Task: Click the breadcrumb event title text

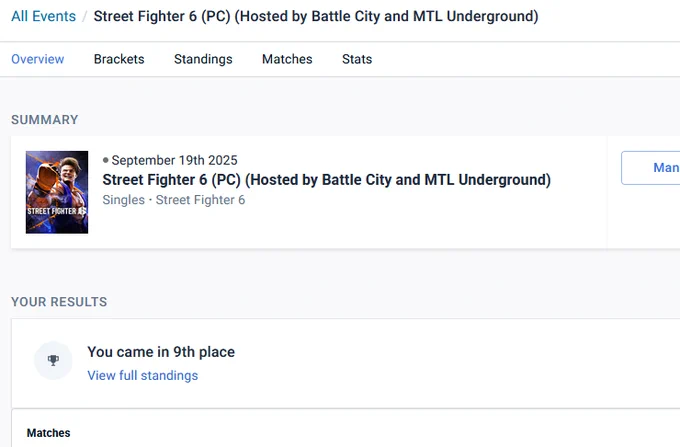Action: pyautogui.click(x=316, y=16)
